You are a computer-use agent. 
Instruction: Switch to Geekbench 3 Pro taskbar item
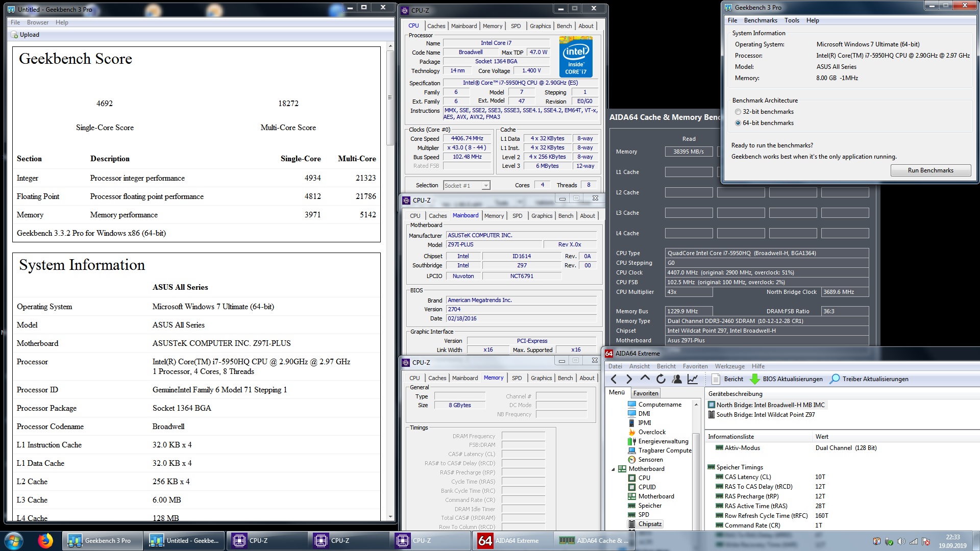pos(102,541)
